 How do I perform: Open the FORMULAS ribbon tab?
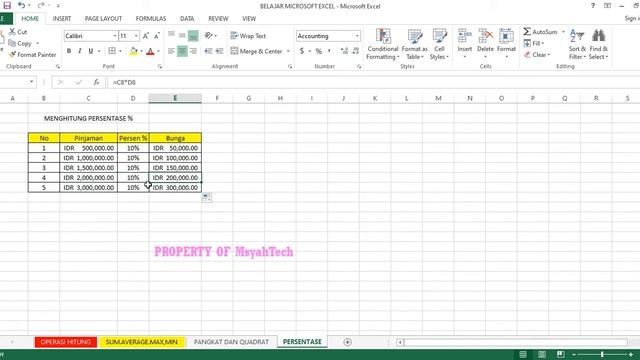click(x=151, y=19)
